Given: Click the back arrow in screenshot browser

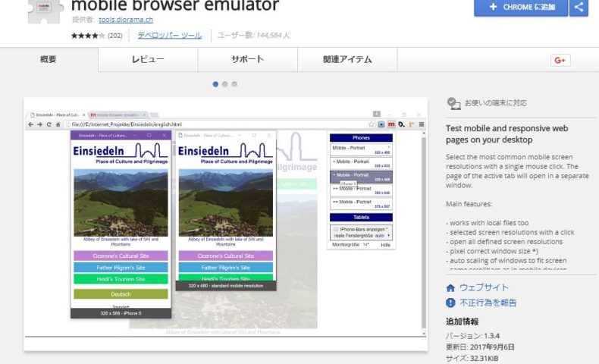Looking at the screenshot, I should pos(31,124).
